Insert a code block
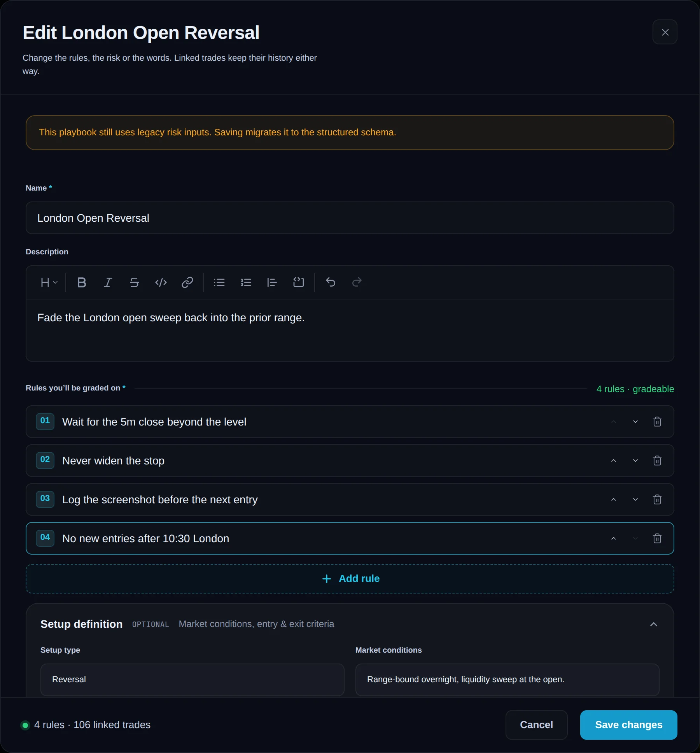The height and width of the screenshot is (753, 700). 299,282
